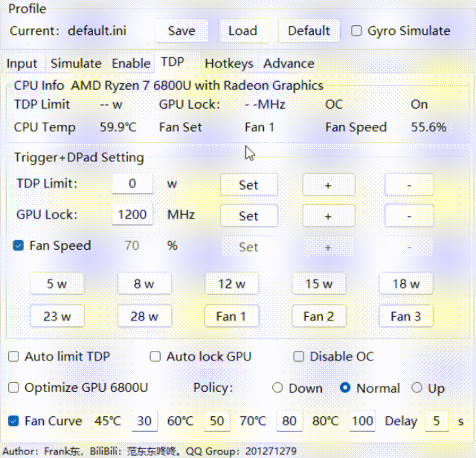Increase TDP Limit with the plus button
The height and width of the screenshot is (458, 476).
(328, 185)
